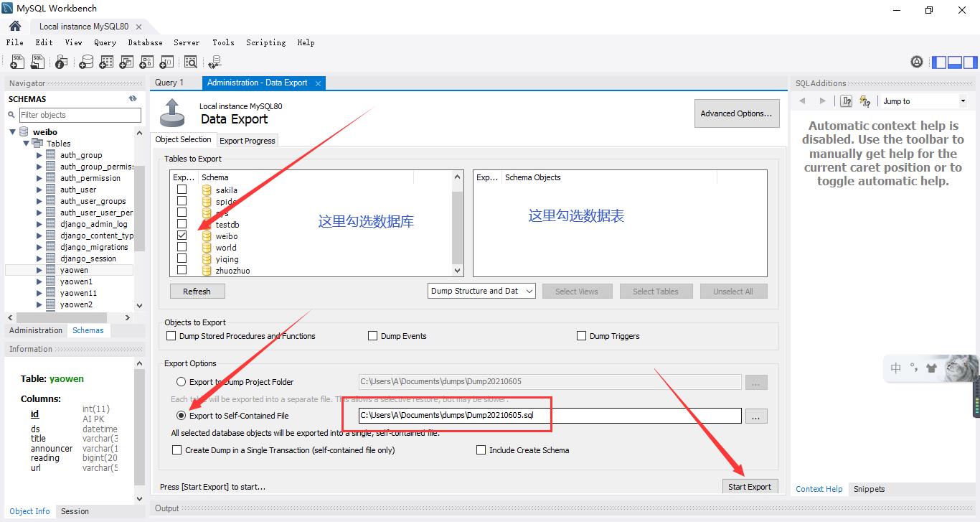
Task: Refresh schemas icon in Navigator
Action: click(x=133, y=98)
